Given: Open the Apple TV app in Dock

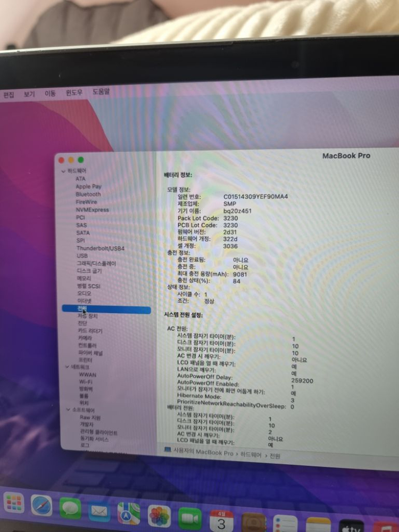Looking at the screenshot, I should pyautogui.click(x=352, y=526).
